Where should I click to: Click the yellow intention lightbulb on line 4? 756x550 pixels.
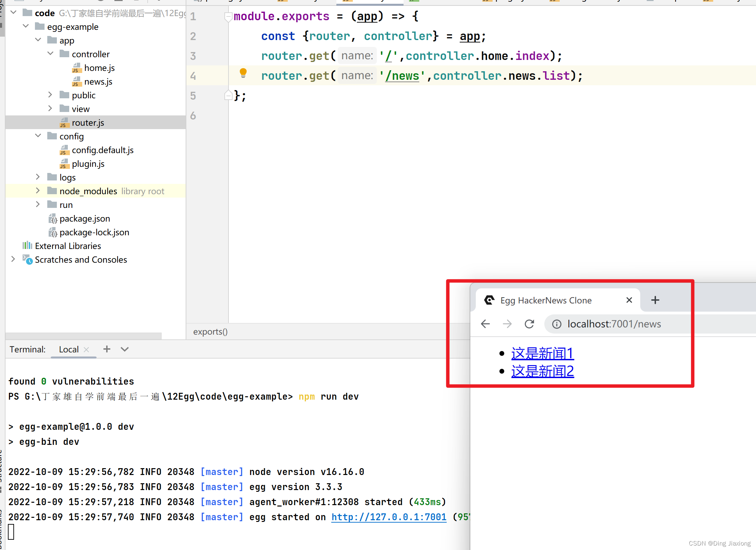click(243, 73)
